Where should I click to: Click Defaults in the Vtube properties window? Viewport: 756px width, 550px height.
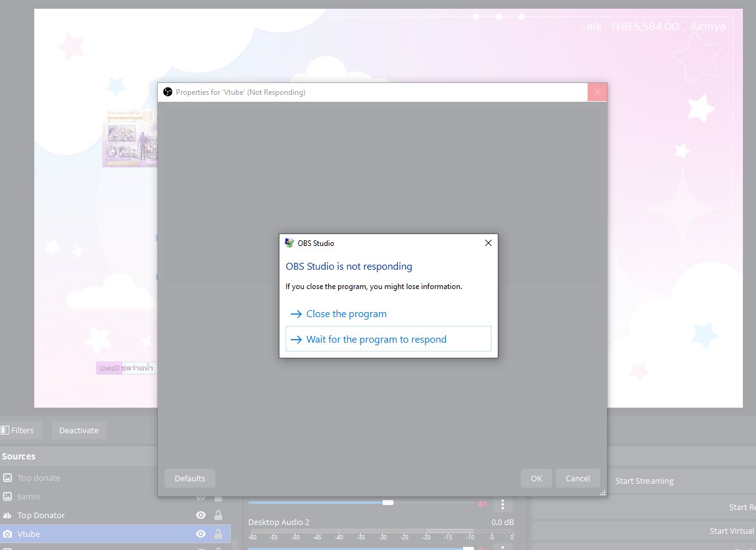pyautogui.click(x=190, y=478)
